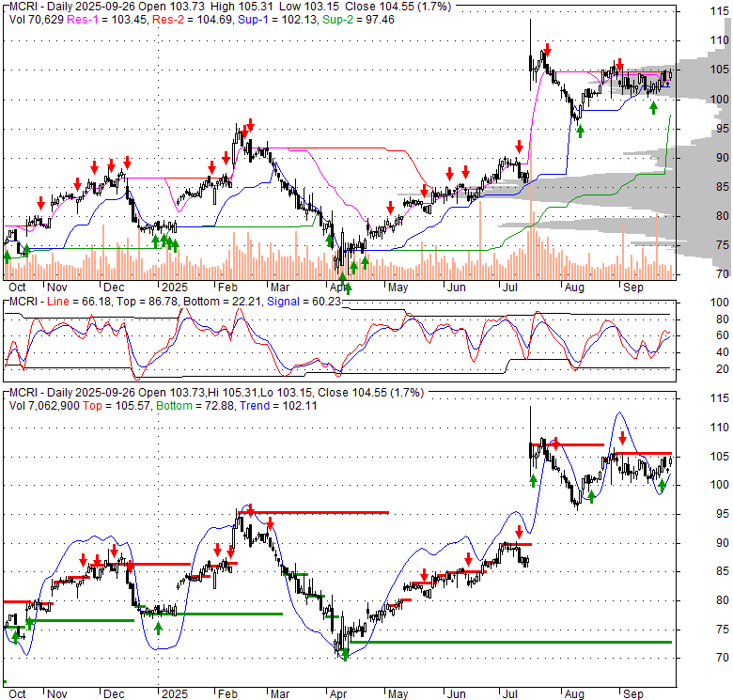The width and height of the screenshot is (733, 700).
Task: Click 'Vol 7,062,900' in the bottom chart header
Action: point(44,406)
